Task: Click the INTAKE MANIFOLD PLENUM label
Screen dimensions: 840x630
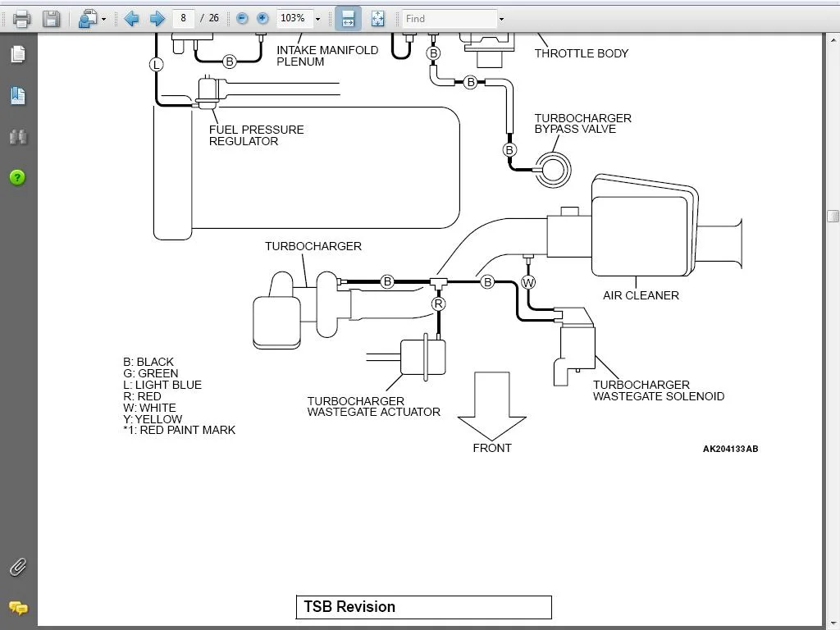Action: coord(327,56)
